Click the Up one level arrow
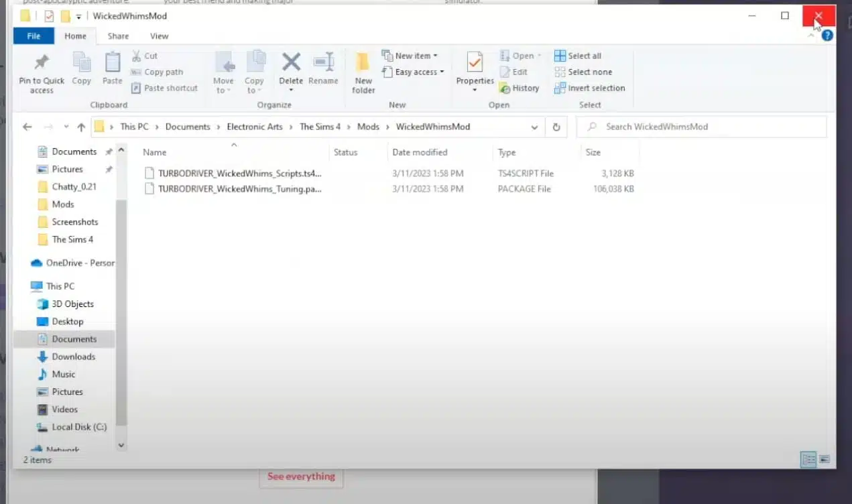The height and width of the screenshot is (504, 852). [x=81, y=127]
